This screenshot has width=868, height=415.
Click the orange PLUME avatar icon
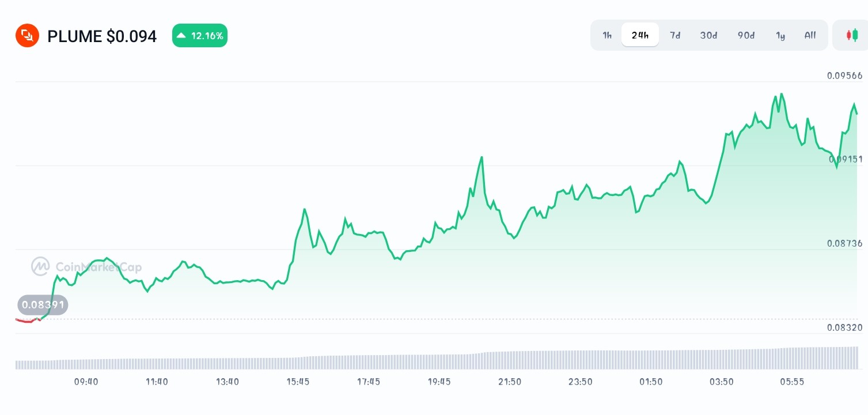pyautogui.click(x=27, y=35)
